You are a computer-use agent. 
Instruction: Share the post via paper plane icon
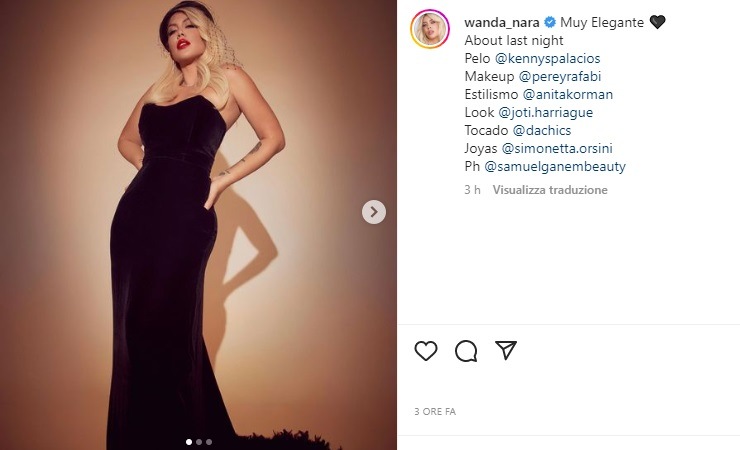click(506, 351)
